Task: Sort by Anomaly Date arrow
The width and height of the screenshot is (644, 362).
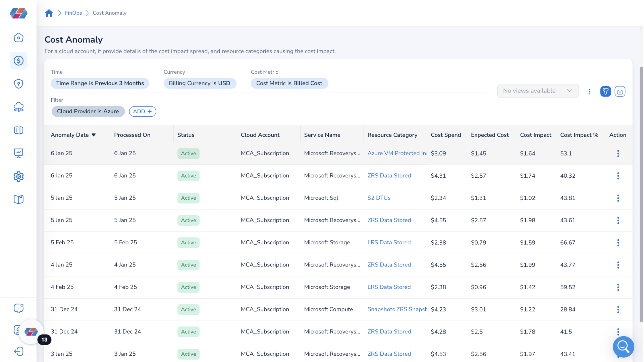Action: [94, 135]
